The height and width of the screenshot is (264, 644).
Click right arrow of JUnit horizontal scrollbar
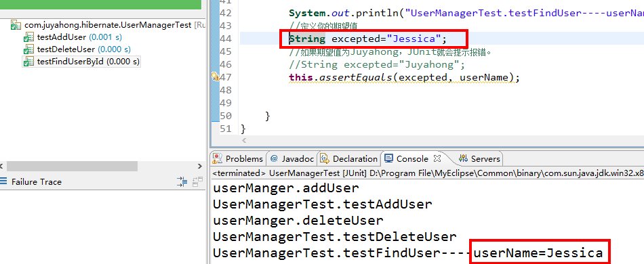[200, 166]
